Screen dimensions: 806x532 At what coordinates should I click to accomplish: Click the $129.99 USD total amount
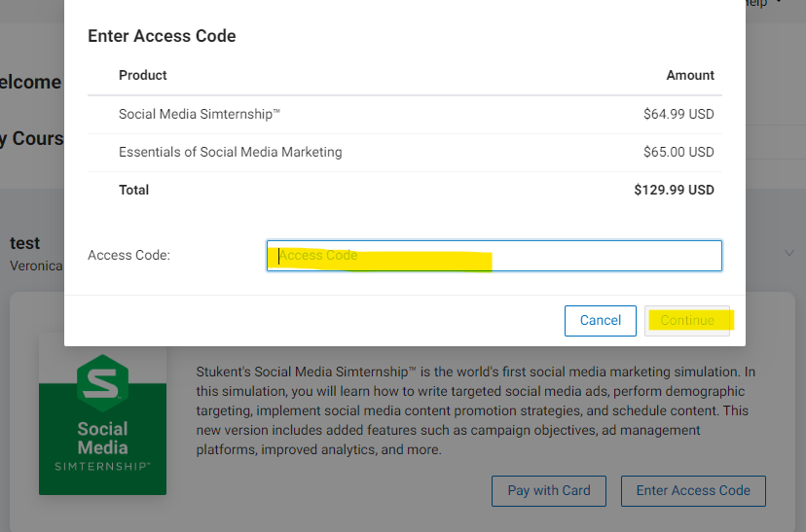(x=674, y=190)
